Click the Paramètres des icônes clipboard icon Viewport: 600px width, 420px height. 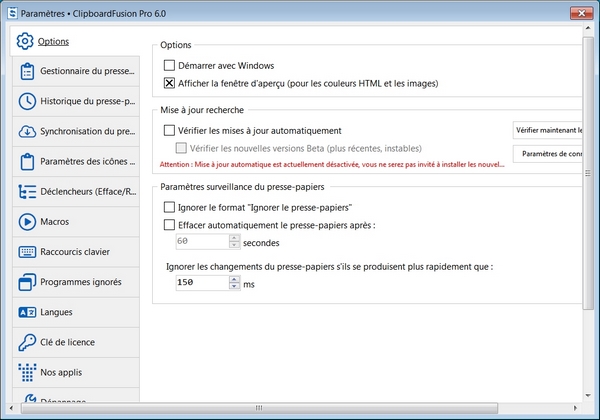coord(27,161)
